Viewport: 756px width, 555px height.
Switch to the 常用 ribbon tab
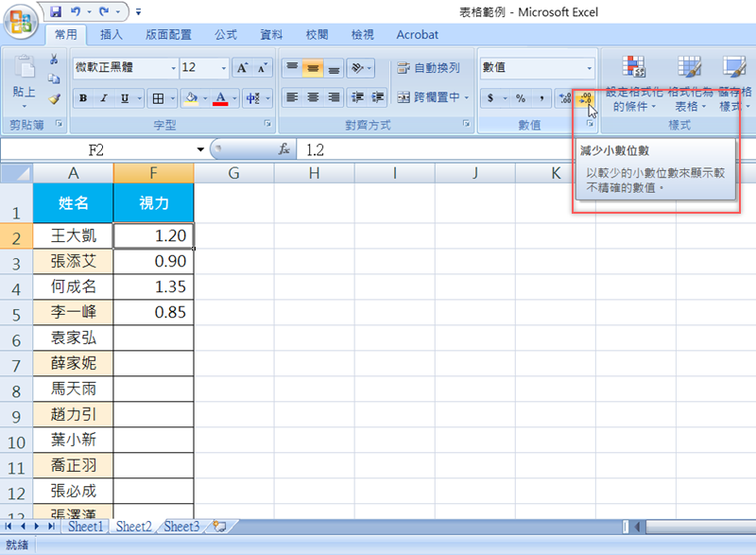point(66,35)
